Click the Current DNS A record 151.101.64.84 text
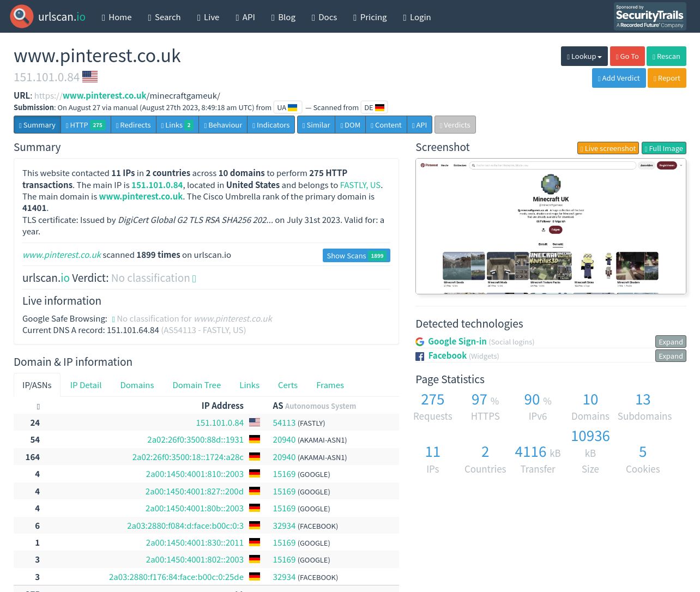 tap(134, 330)
